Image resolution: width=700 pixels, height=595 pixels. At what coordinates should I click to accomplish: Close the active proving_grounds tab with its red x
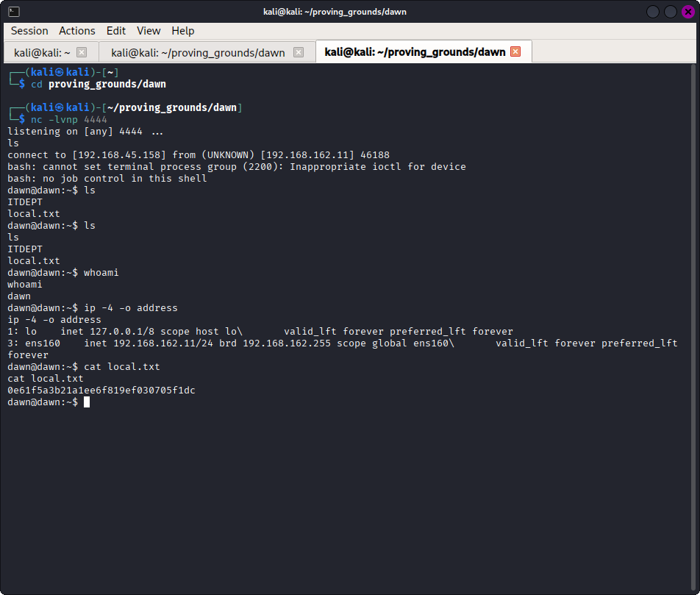[x=514, y=51]
